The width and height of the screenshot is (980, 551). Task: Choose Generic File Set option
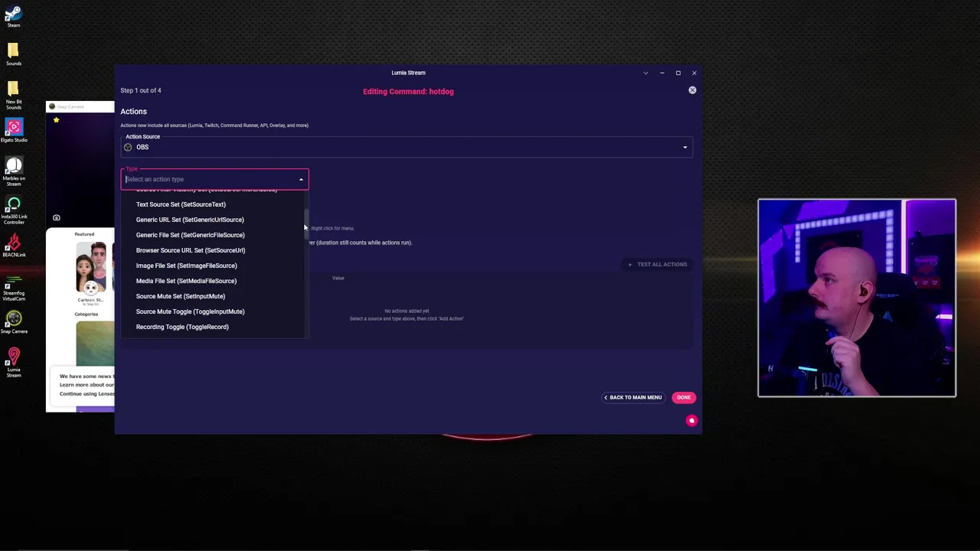point(190,235)
